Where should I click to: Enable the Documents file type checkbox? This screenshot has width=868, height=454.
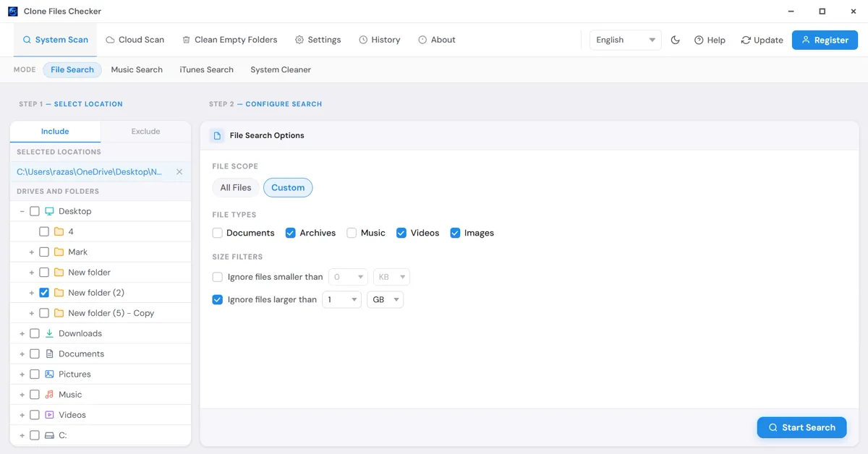click(218, 233)
